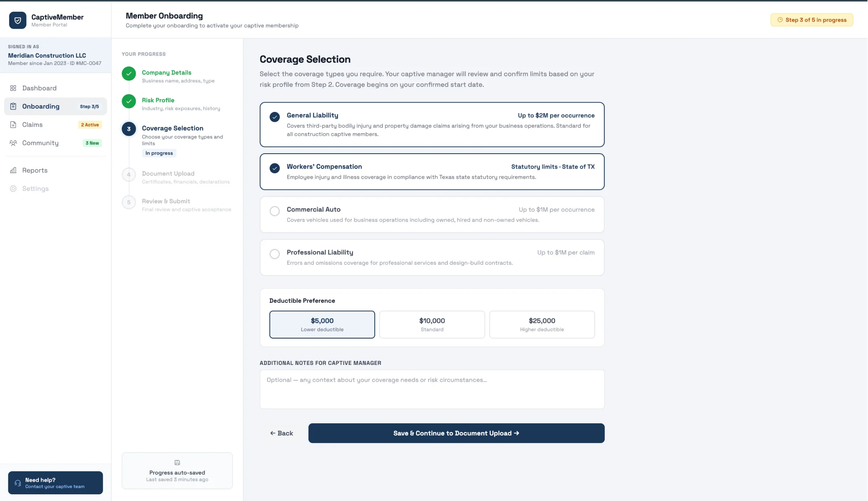
Task: Click the Deductible Preference heading
Action: (x=302, y=301)
